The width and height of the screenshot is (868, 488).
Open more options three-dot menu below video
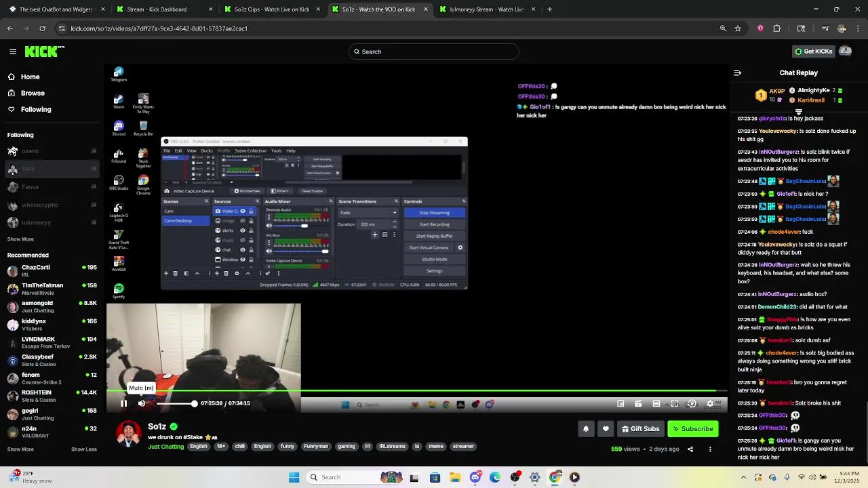(710, 449)
